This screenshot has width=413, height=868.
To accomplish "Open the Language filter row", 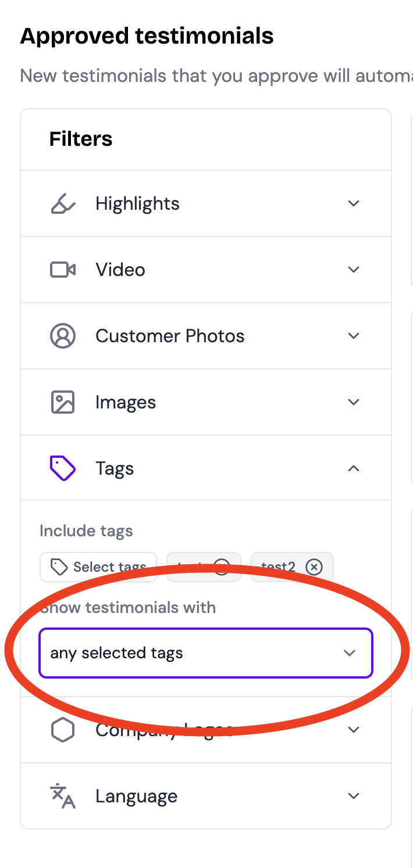I will point(206,796).
